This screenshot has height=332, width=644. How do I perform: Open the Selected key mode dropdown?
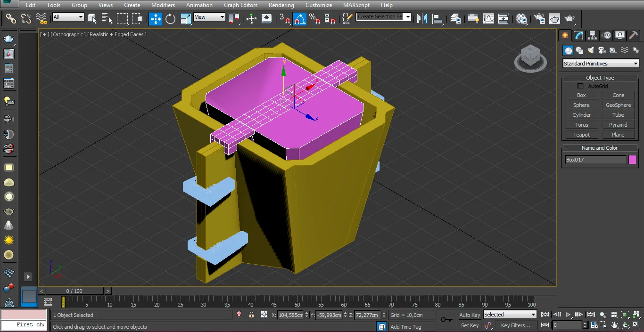pos(510,315)
